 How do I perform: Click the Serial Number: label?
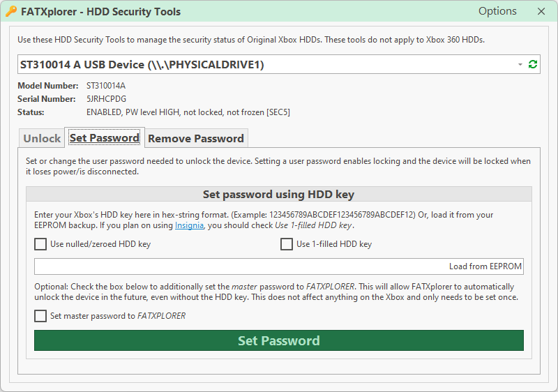tap(47, 99)
